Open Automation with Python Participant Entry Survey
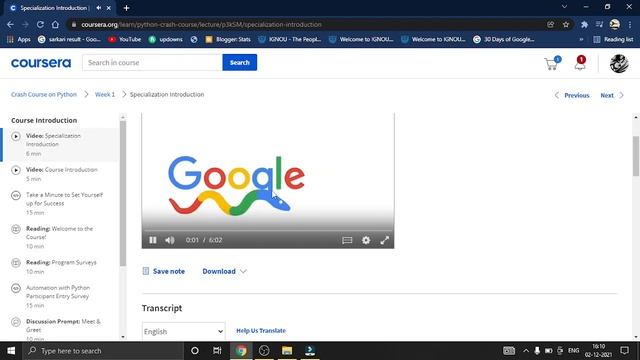The height and width of the screenshot is (360, 640). (60, 296)
